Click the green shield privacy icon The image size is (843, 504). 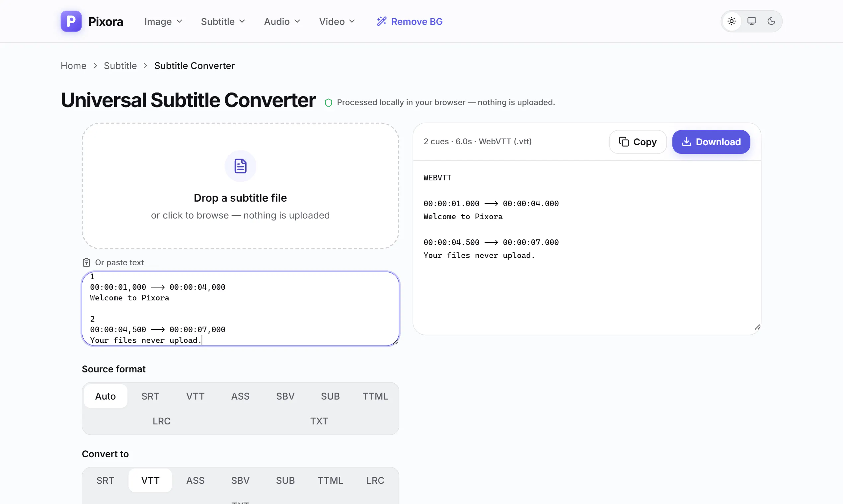tap(328, 102)
